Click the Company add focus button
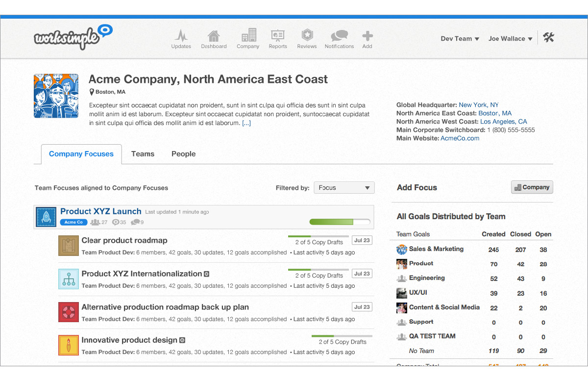The height and width of the screenshot is (381, 588). 532,187
